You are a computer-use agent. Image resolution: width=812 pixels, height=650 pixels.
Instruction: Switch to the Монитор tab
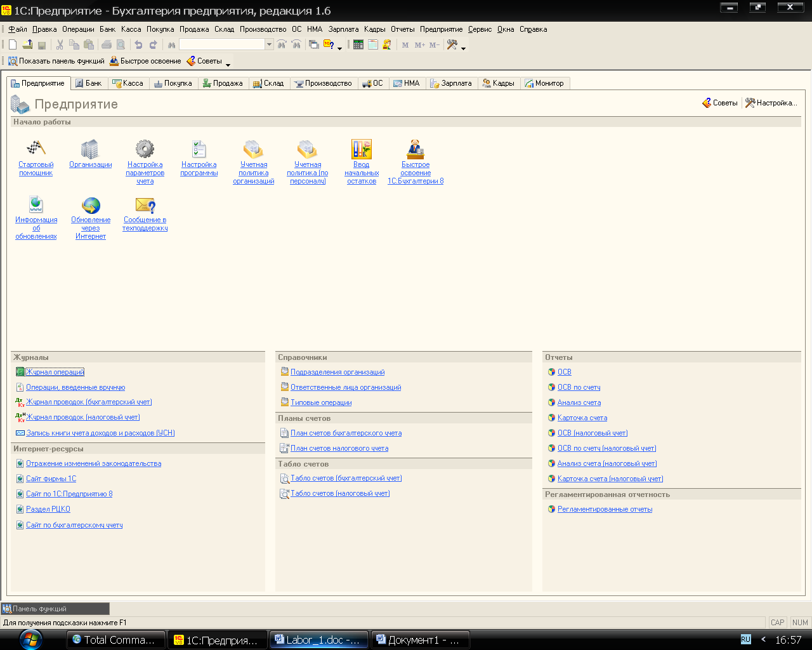545,83
